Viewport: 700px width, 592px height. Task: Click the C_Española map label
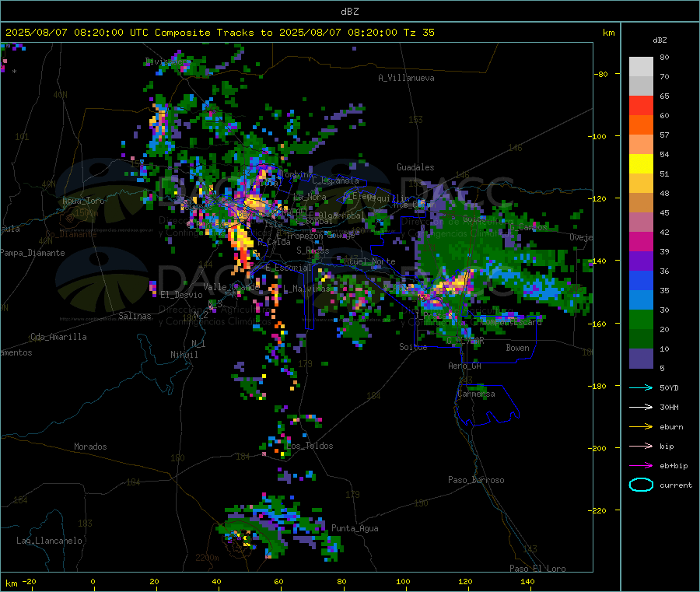[x=336, y=180]
